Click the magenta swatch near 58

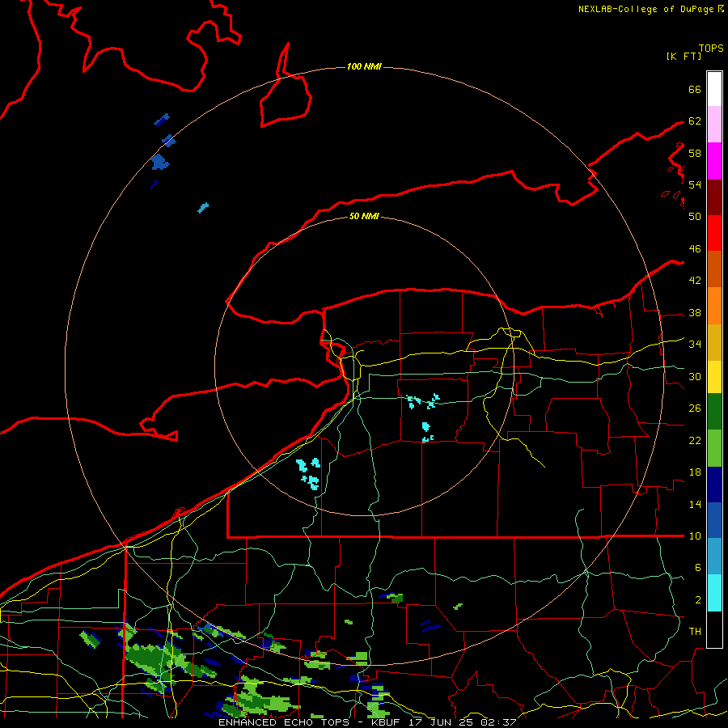tap(714, 161)
